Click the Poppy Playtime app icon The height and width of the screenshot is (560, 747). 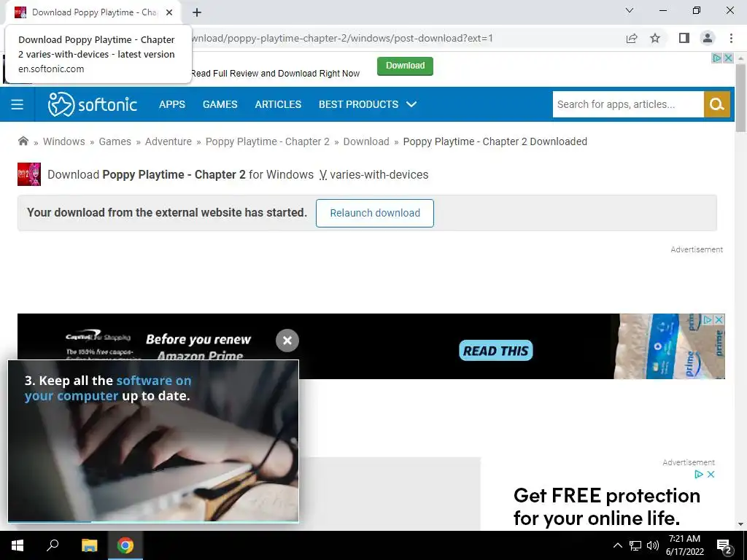[29, 174]
